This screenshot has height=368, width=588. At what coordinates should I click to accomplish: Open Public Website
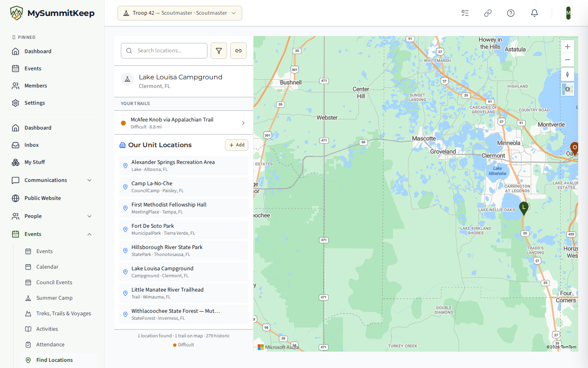tap(52, 198)
